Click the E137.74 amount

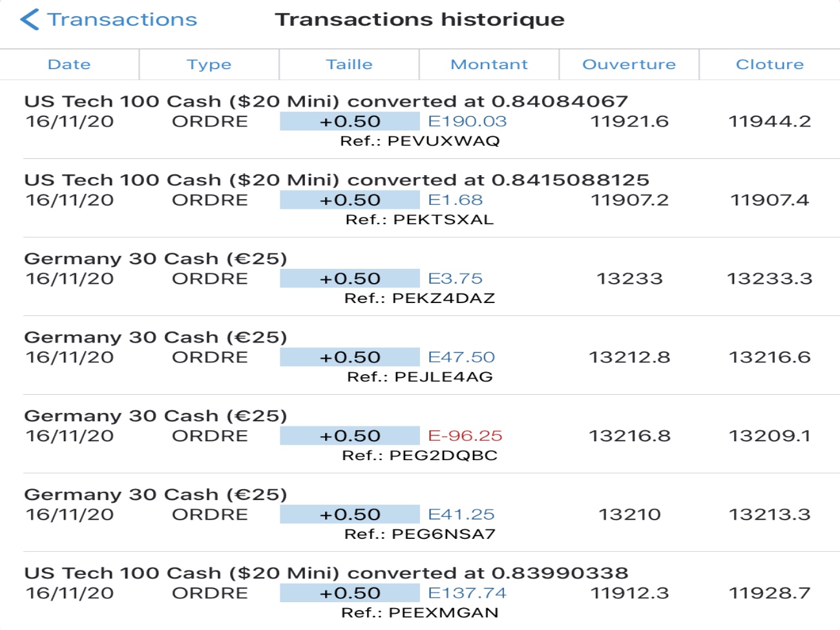pos(467,593)
